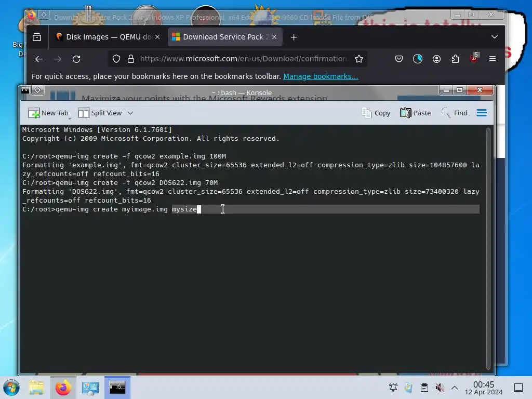
Task: Click the mysize text in terminal
Action: click(x=184, y=209)
